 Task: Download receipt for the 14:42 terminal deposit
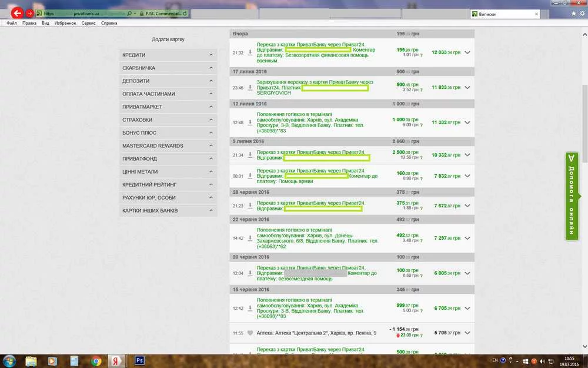coord(250,238)
